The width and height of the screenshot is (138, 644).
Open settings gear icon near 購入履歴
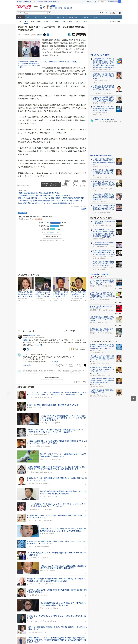point(120,13)
